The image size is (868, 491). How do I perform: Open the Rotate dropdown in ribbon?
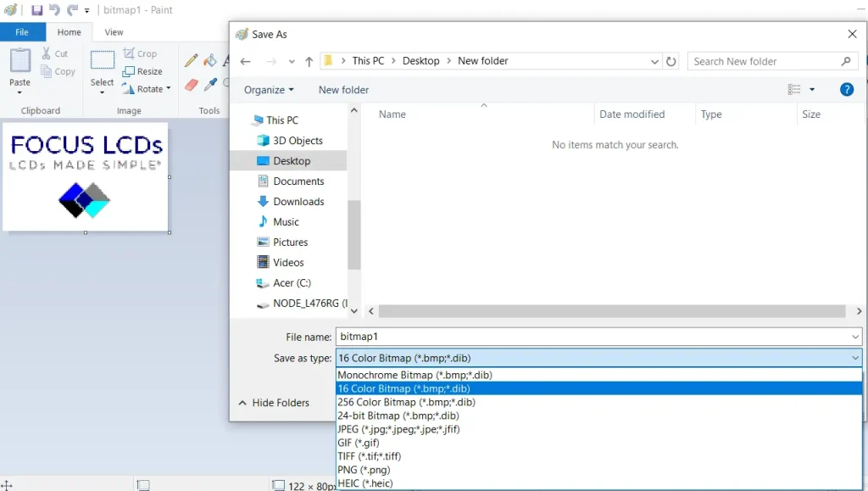pyautogui.click(x=153, y=88)
